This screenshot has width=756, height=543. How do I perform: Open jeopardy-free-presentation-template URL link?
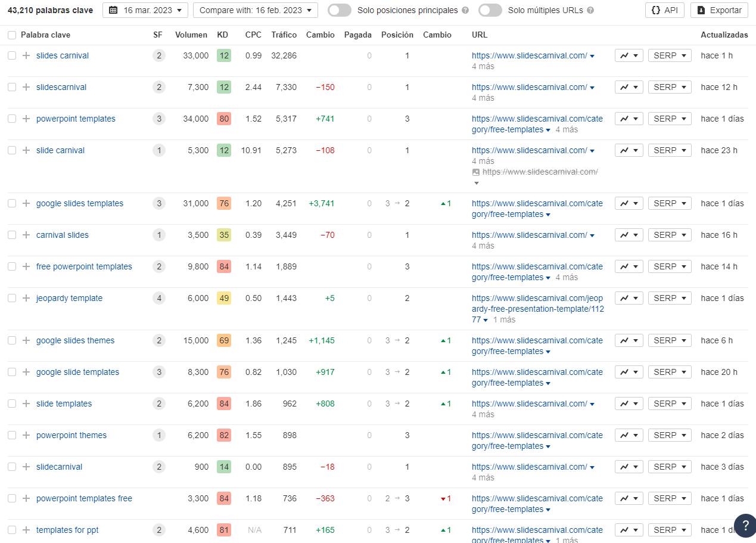click(x=537, y=309)
